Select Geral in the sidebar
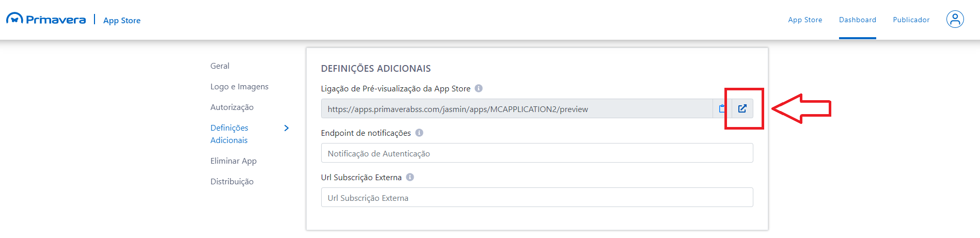The height and width of the screenshot is (238, 980). point(220,66)
